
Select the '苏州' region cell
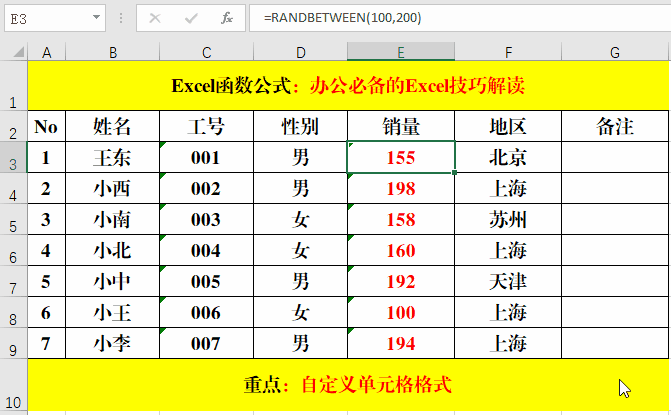(x=508, y=219)
